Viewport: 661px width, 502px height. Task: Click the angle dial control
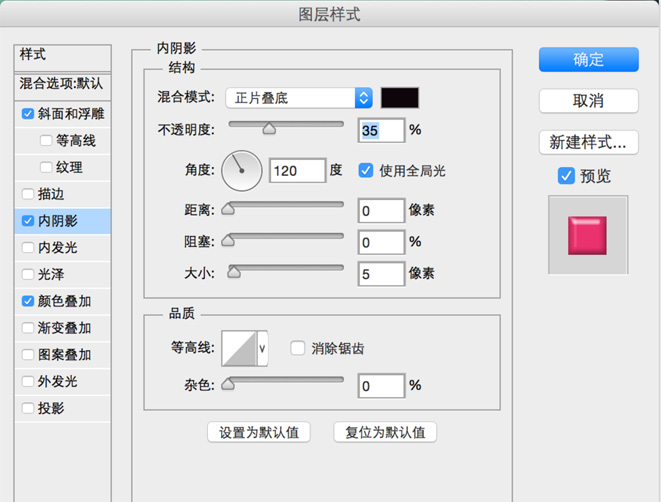(239, 171)
